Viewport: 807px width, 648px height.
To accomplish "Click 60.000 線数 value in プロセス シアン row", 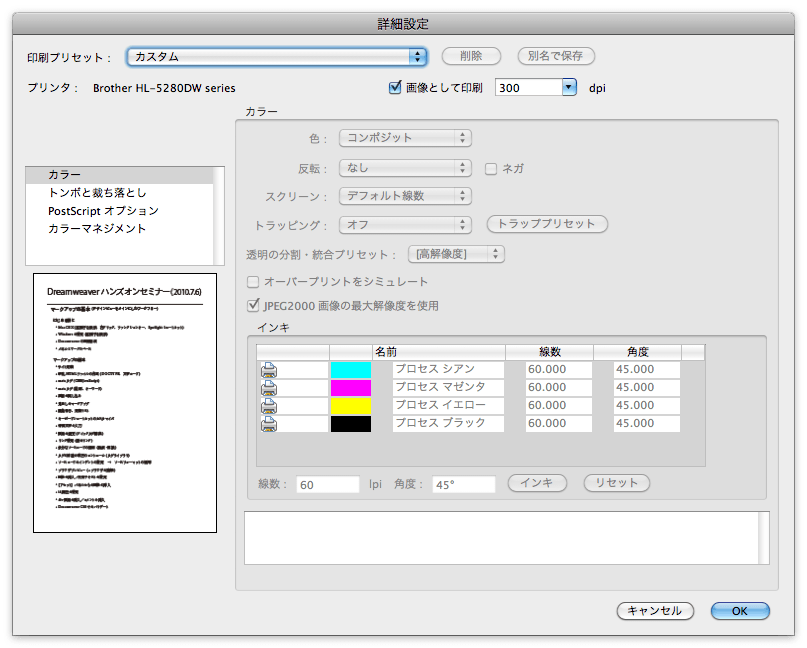I will point(559,370).
